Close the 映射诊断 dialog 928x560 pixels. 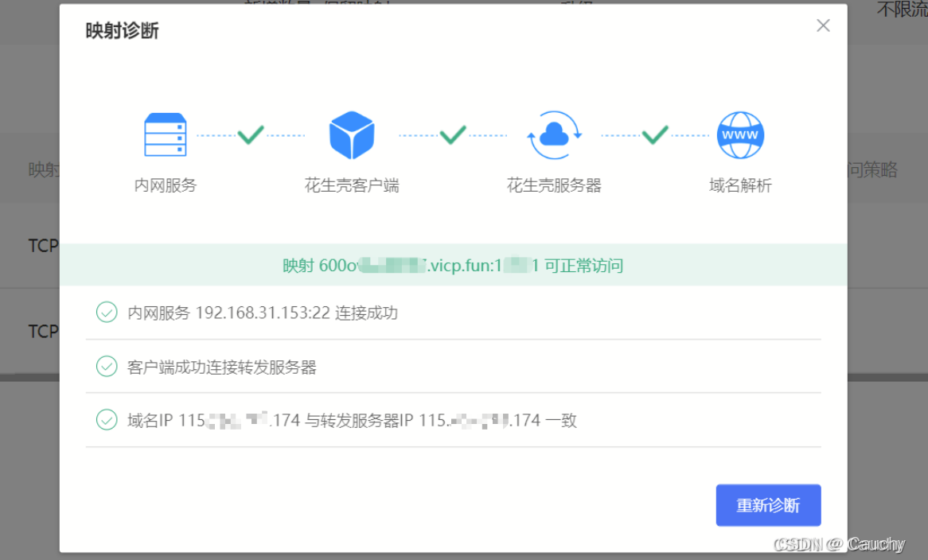point(823,25)
